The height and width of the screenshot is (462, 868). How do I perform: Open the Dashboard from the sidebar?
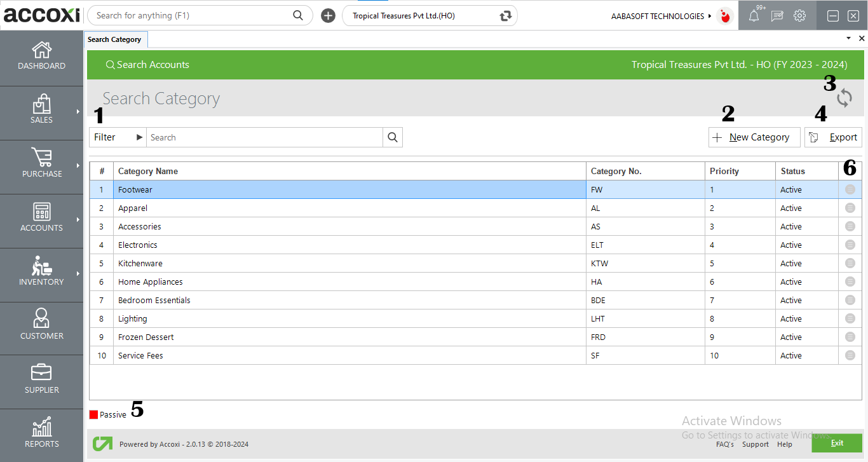(x=41, y=57)
